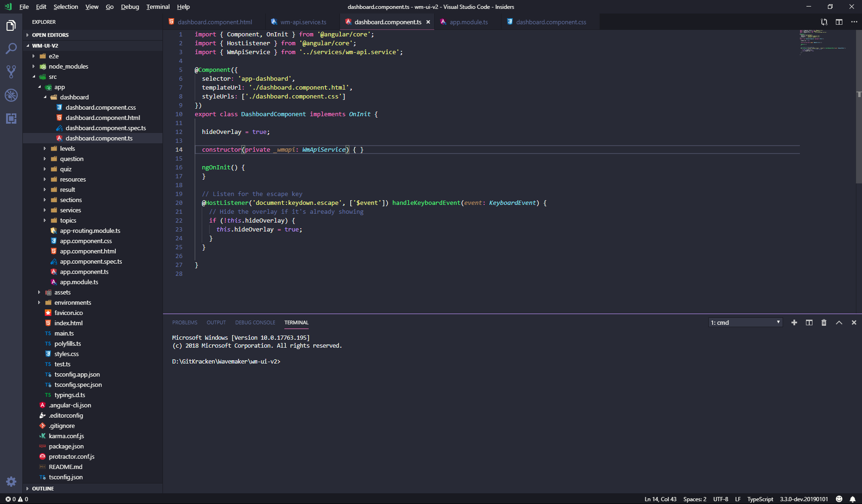Viewport: 862px width, 504px height.
Task: Open notifications bell in status bar
Action: (x=853, y=499)
